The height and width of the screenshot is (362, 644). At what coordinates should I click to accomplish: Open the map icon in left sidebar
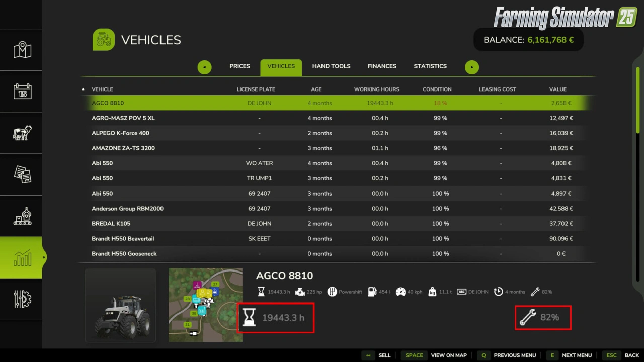point(22,50)
